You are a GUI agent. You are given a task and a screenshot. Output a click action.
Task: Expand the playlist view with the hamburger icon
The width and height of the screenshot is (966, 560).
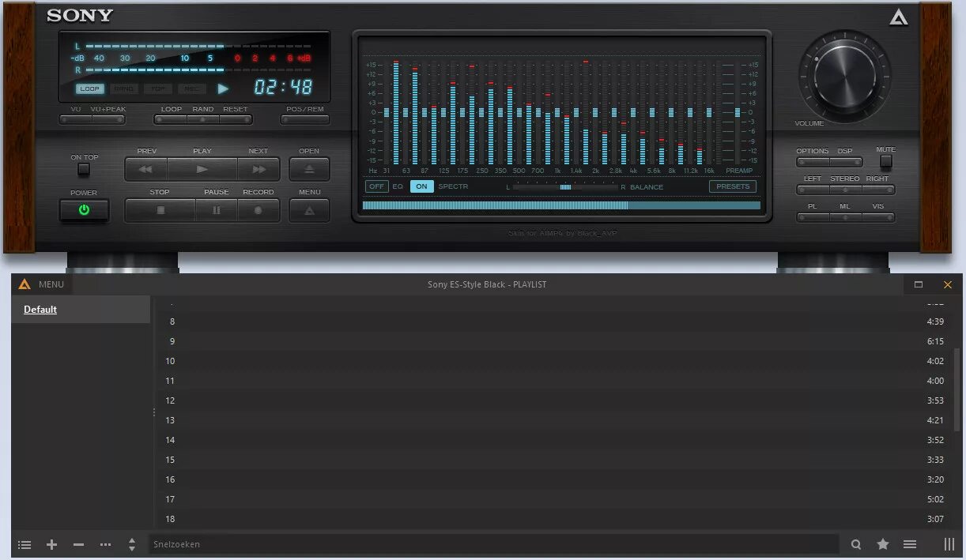(911, 544)
